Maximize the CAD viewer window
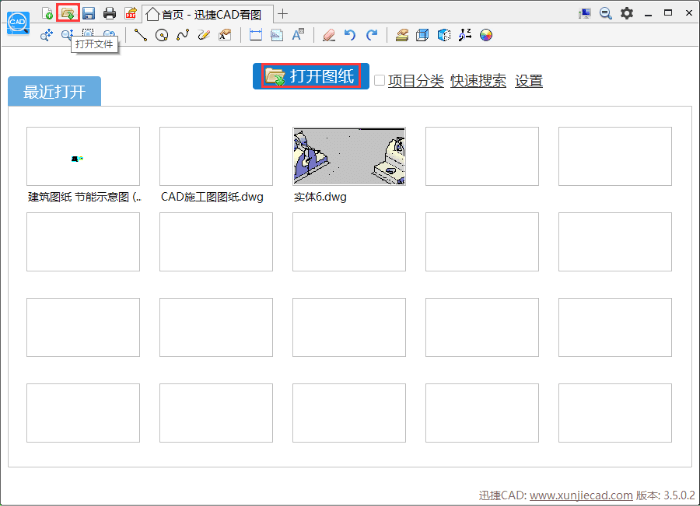Viewport: 700px width, 506px height. [x=668, y=13]
